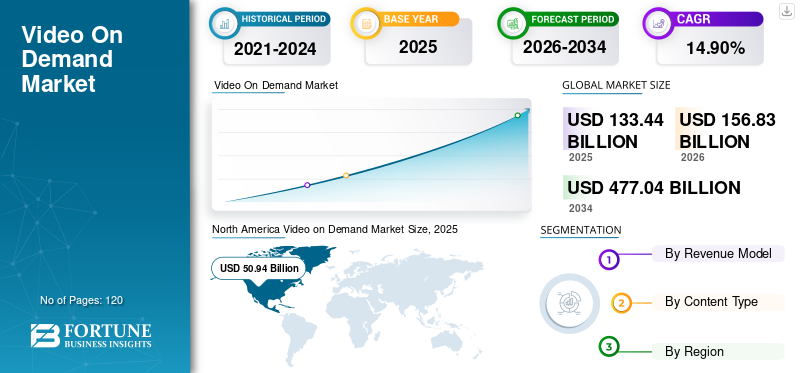Select the purple number 1 circle

(x=608, y=259)
